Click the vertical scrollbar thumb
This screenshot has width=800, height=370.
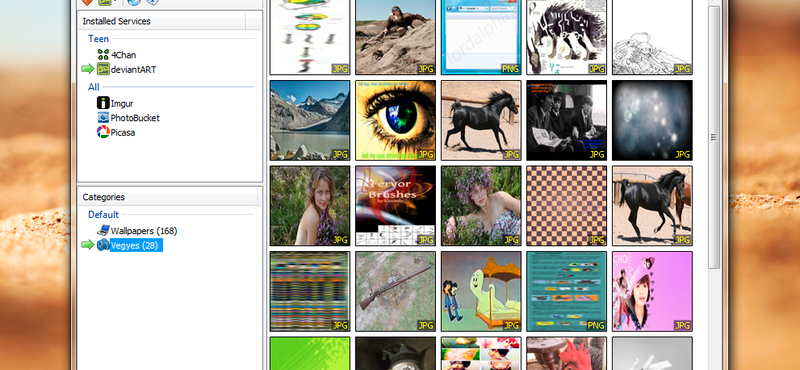(x=714, y=138)
